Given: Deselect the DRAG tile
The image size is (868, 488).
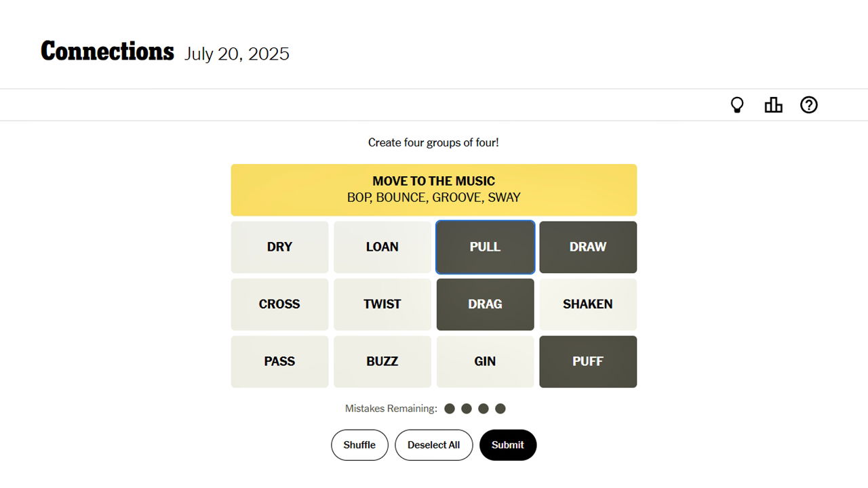Looking at the screenshot, I should pyautogui.click(x=485, y=304).
